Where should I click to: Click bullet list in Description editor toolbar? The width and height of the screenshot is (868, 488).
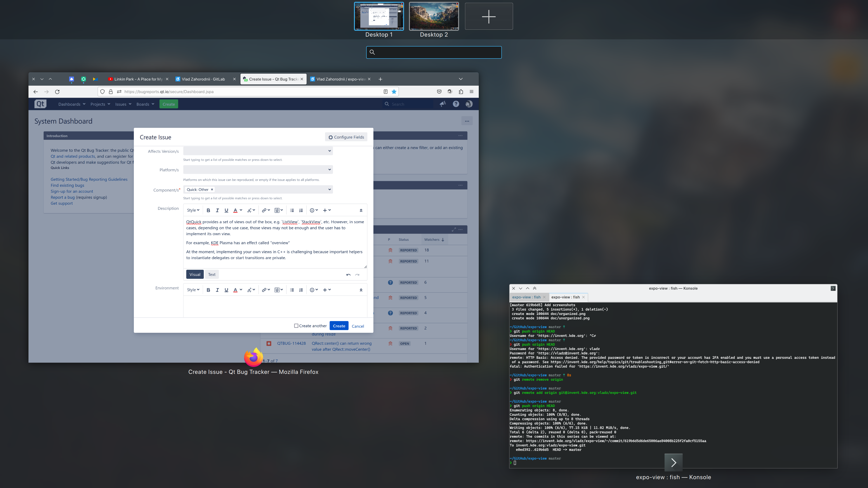coord(292,210)
